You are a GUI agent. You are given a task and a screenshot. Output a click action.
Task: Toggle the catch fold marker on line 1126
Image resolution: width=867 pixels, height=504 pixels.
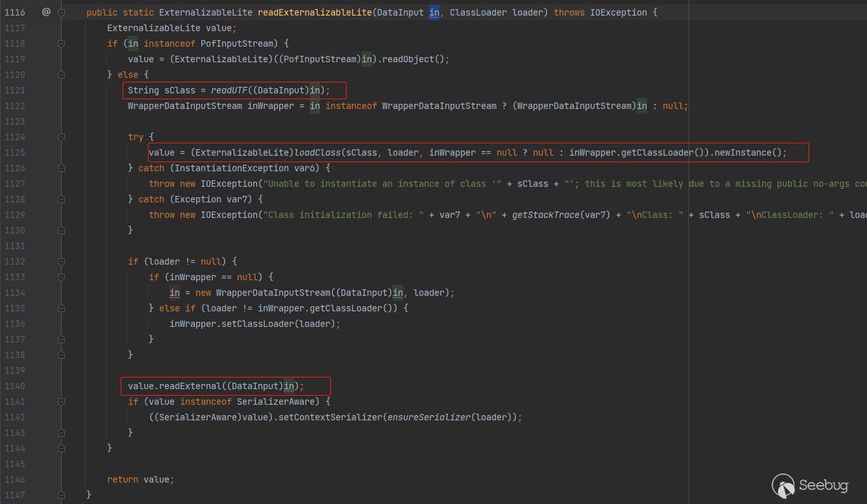click(61, 168)
